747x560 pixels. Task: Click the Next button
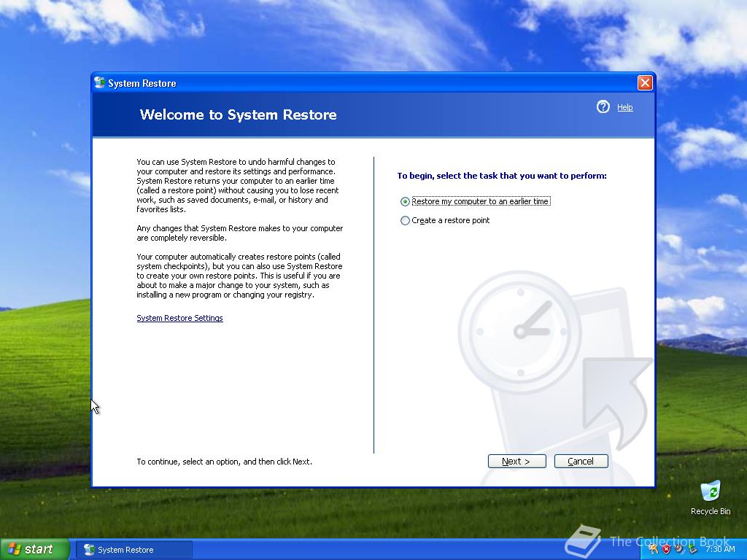point(516,461)
